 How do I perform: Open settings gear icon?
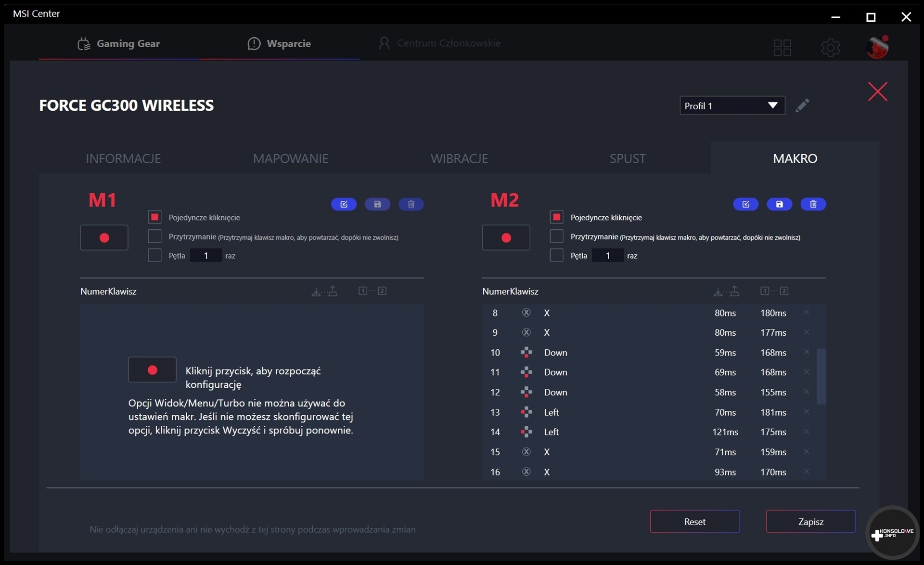click(x=830, y=47)
